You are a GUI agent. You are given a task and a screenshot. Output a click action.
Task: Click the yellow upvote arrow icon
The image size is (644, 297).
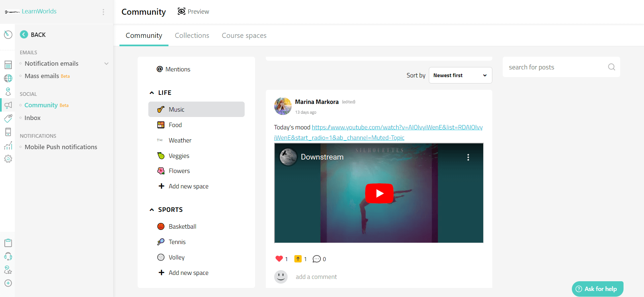click(298, 259)
